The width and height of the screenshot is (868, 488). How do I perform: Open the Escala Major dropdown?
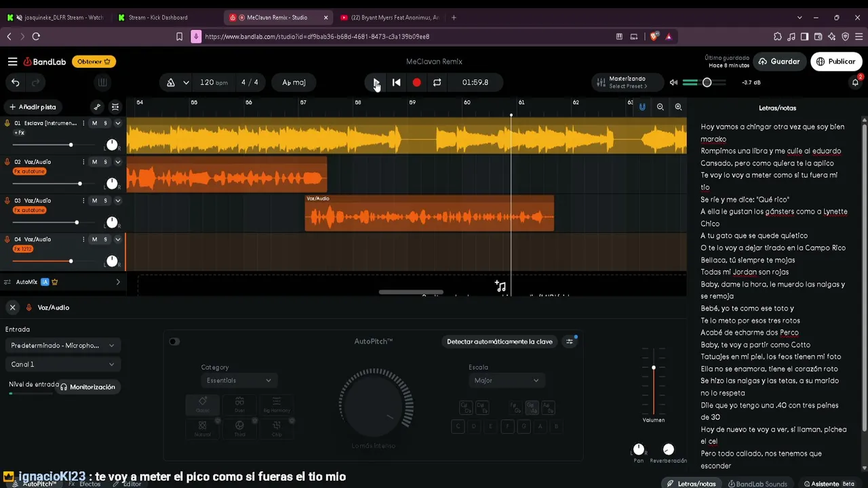click(x=507, y=381)
